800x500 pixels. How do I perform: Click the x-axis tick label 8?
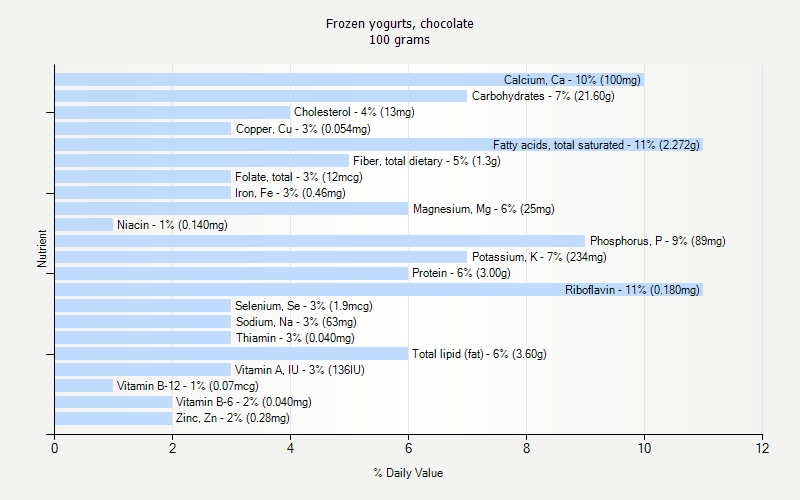527,448
